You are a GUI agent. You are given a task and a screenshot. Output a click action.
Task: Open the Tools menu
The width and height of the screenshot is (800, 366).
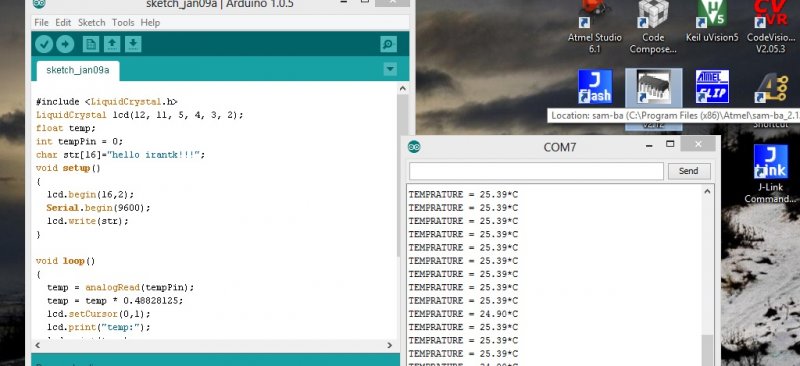[123, 22]
